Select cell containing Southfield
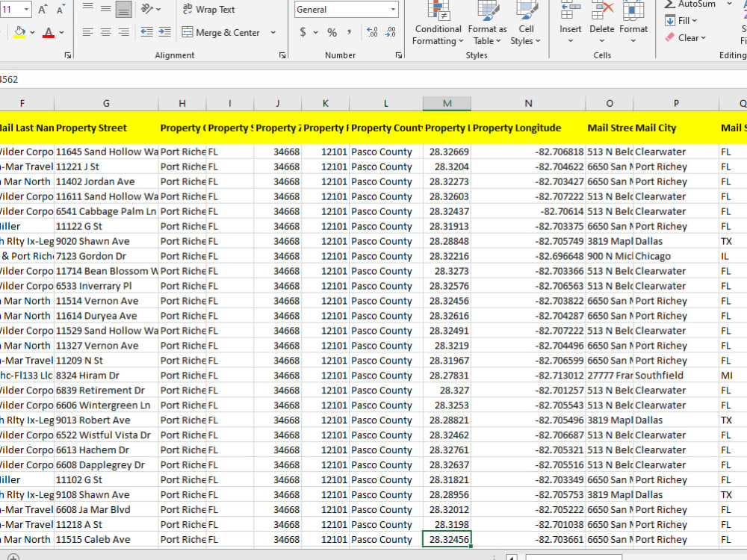Image resolution: width=747 pixels, height=560 pixels. [x=676, y=376]
